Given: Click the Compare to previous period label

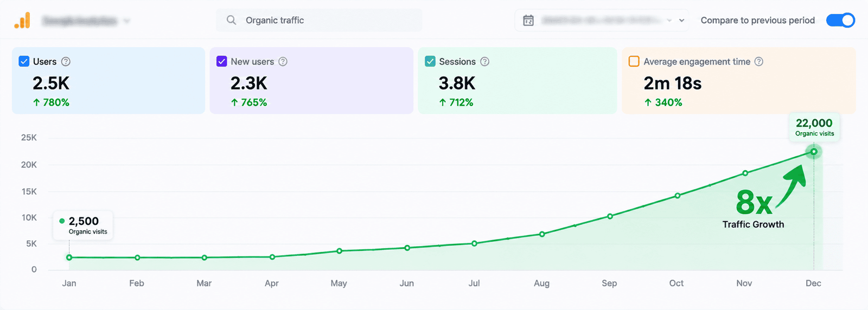Looking at the screenshot, I should tap(757, 20).
